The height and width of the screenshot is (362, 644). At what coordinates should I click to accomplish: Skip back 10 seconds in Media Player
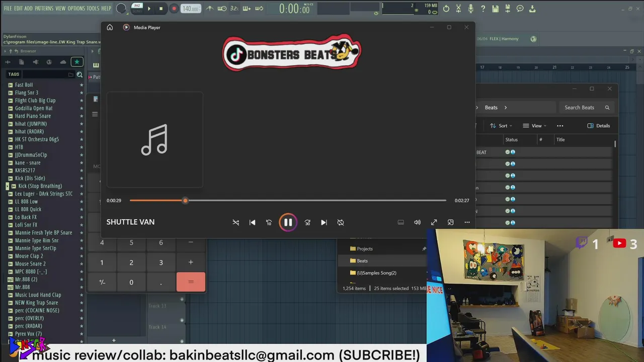tap(269, 222)
